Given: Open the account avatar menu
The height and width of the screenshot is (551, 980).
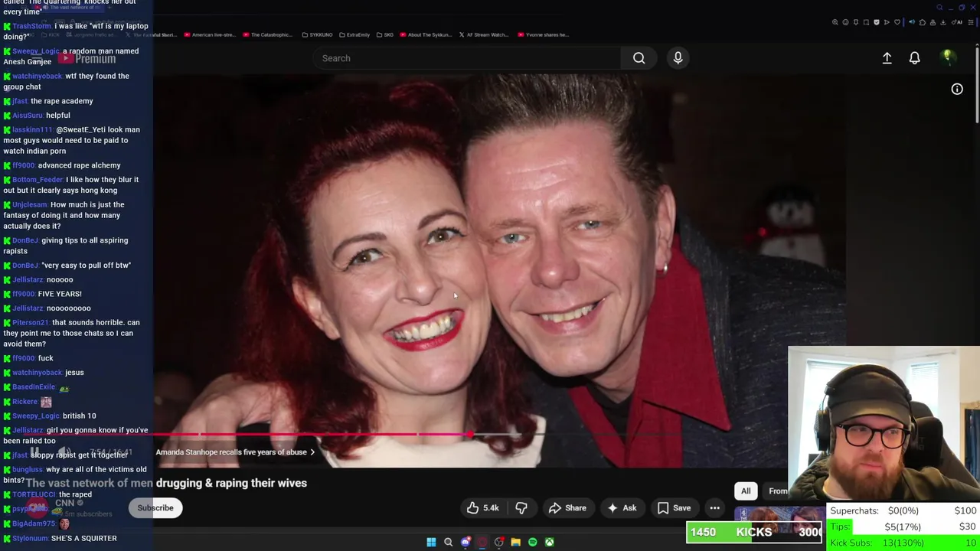Looking at the screenshot, I should 947,58.
